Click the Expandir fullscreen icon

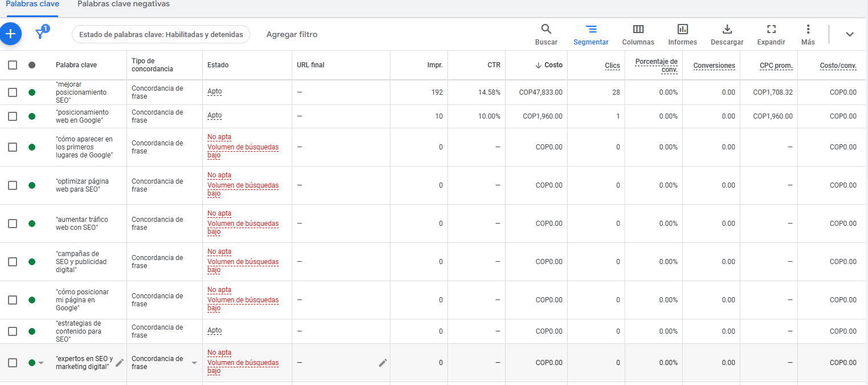click(771, 30)
